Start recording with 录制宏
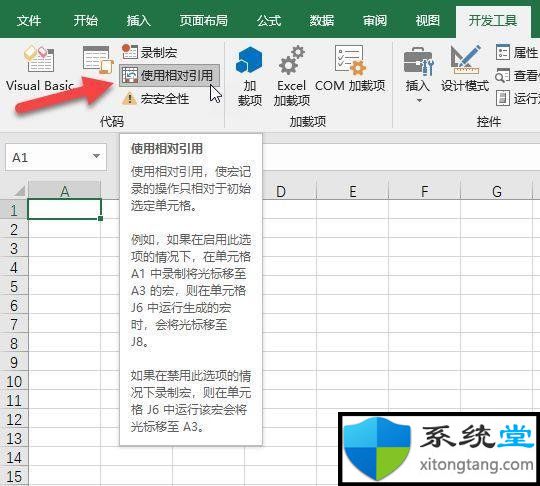 pyautogui.click(x=149, y=52)
